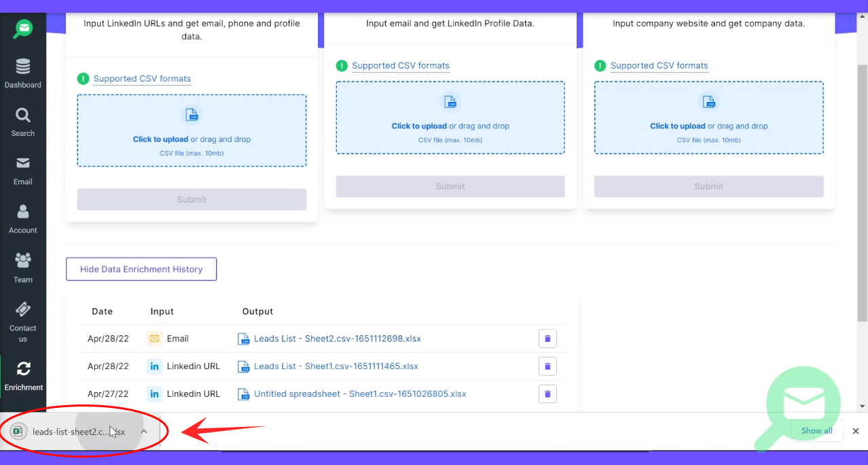Open Dashboard from the sidebar
This screenshot has width=868, height=465.
[x=23, y=73]
